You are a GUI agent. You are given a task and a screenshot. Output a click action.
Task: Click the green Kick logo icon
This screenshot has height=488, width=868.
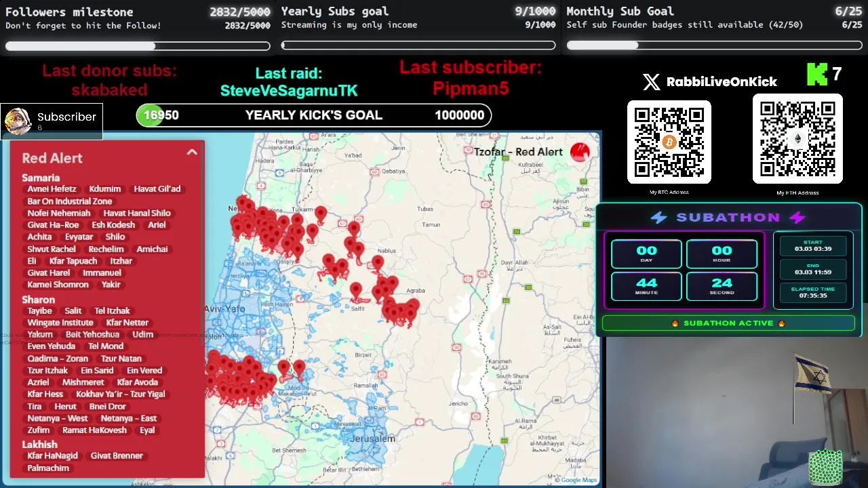pyautogui.click(x=817, y=75)
